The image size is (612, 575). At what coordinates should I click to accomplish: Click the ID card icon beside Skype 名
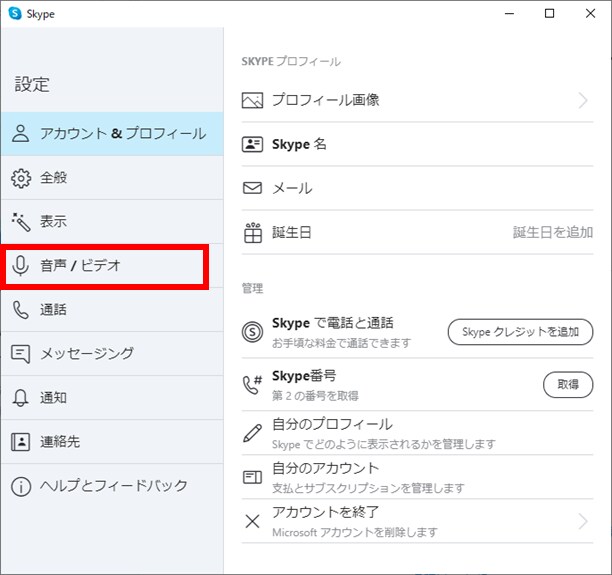(253, 144)
